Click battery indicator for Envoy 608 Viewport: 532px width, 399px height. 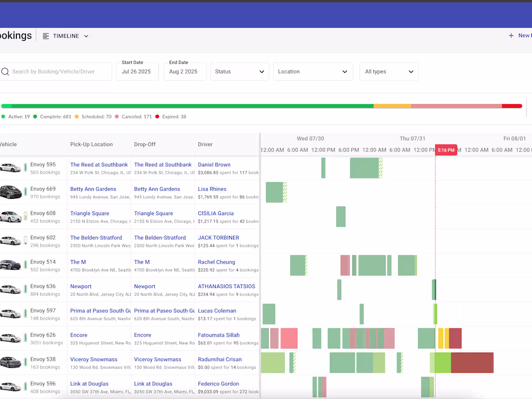coord(26,216)
